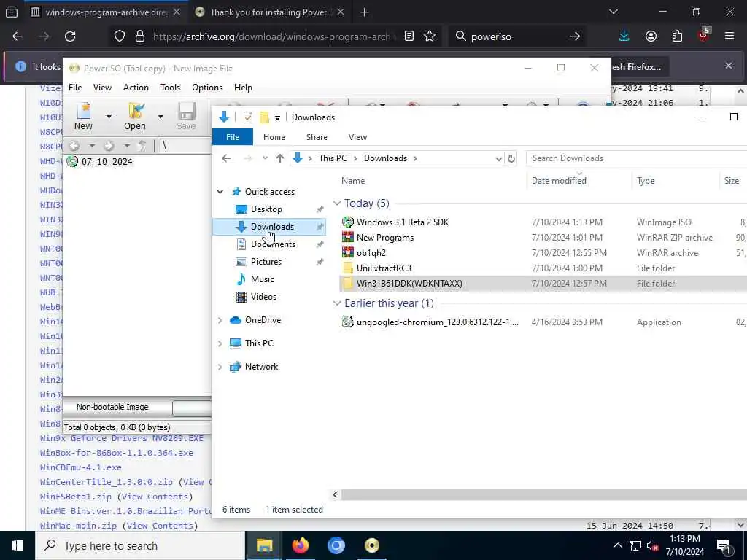Image resolution: width=747 pixels, height=560 pixels.
Task: Open the Home tab in Explorer ribbon
Action: pyautogui.click(x=274, y=137)
